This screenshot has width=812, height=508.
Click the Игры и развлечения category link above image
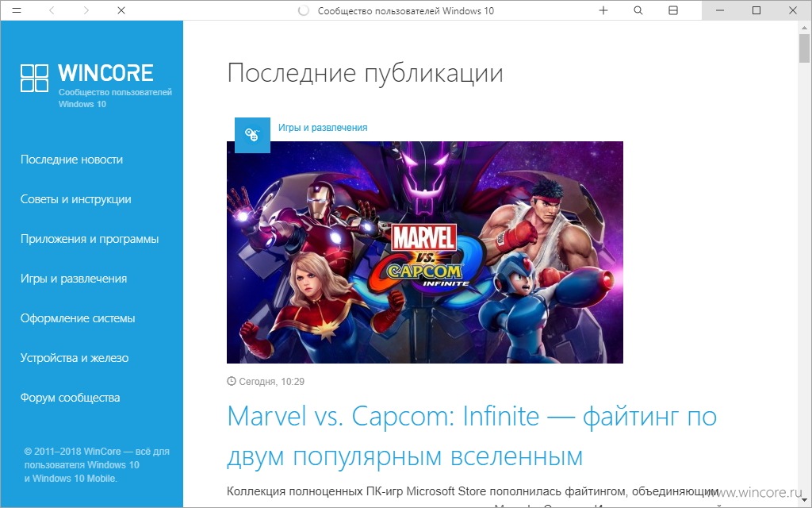pos(323,128)
